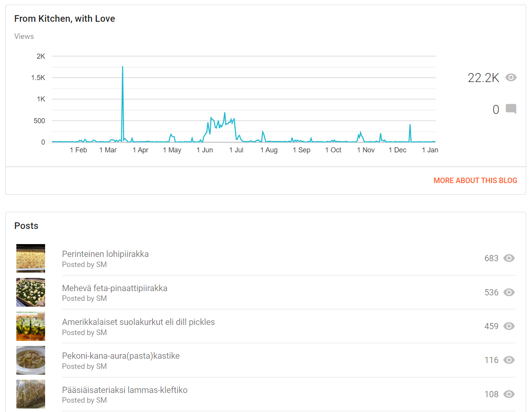Click the December spike on the views chart
This screenshot has width=532, height=412.
[x=410, y=126]
